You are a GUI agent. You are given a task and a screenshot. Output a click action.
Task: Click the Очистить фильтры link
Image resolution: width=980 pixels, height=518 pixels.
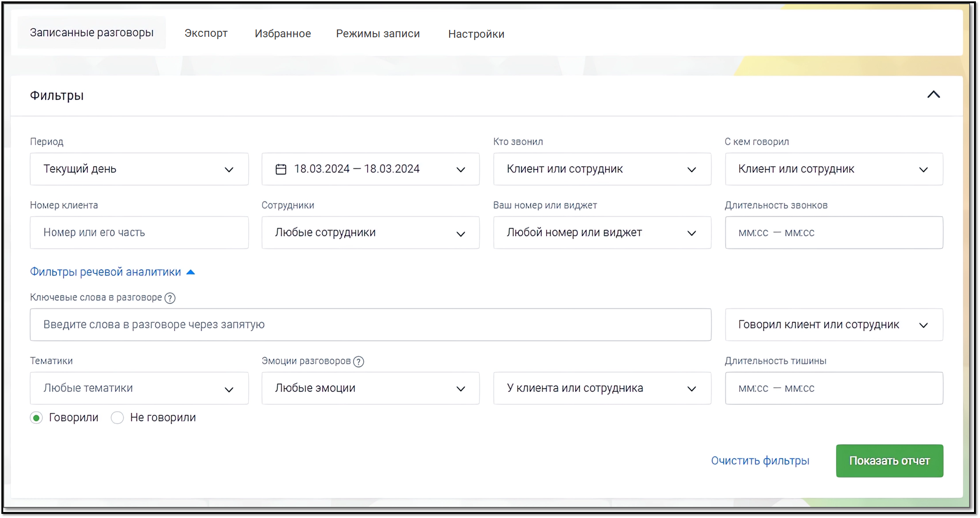pos(760,461)
